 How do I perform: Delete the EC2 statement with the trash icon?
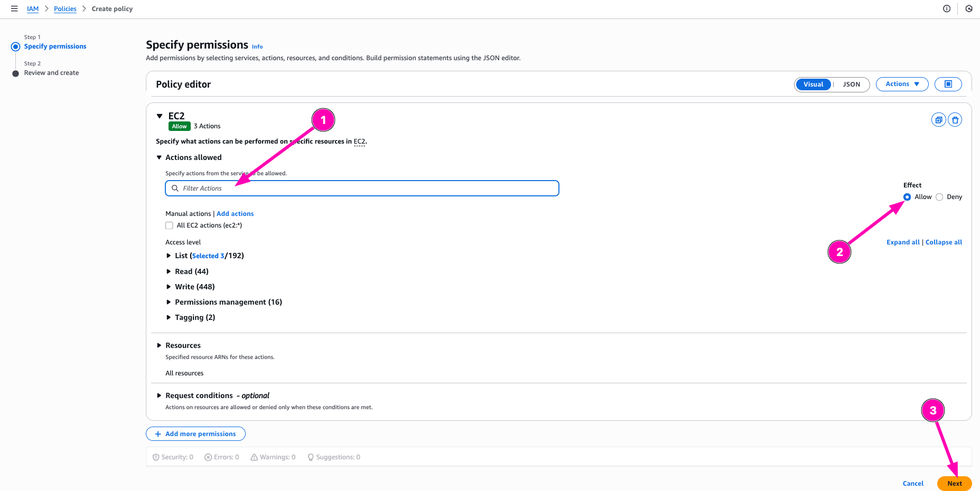[x=955, y=120]
